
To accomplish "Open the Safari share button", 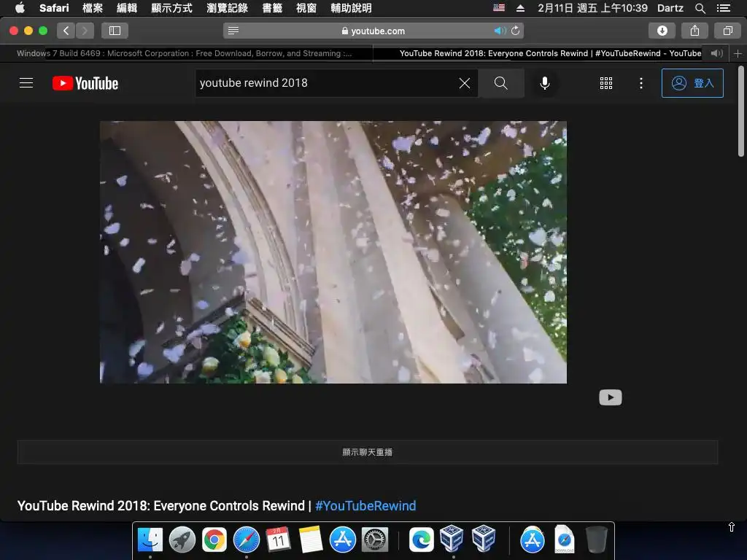I will 694,31.
